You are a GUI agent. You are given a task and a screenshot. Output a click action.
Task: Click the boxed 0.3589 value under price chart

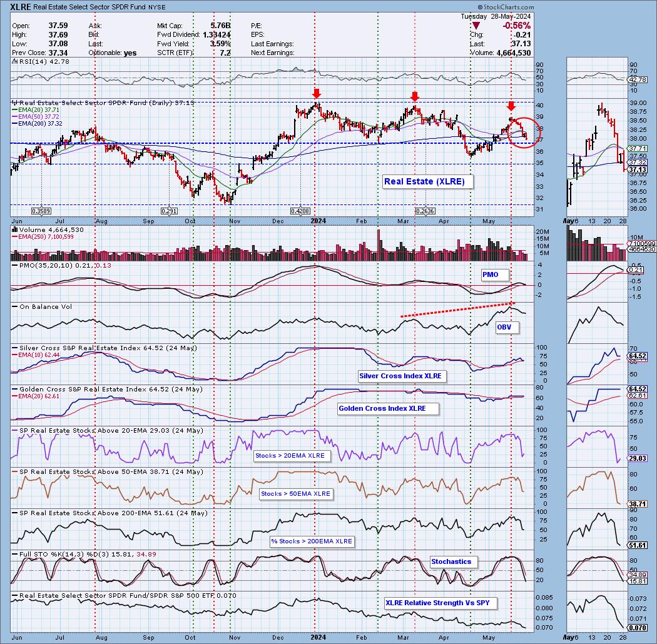[x=41, y=211]
